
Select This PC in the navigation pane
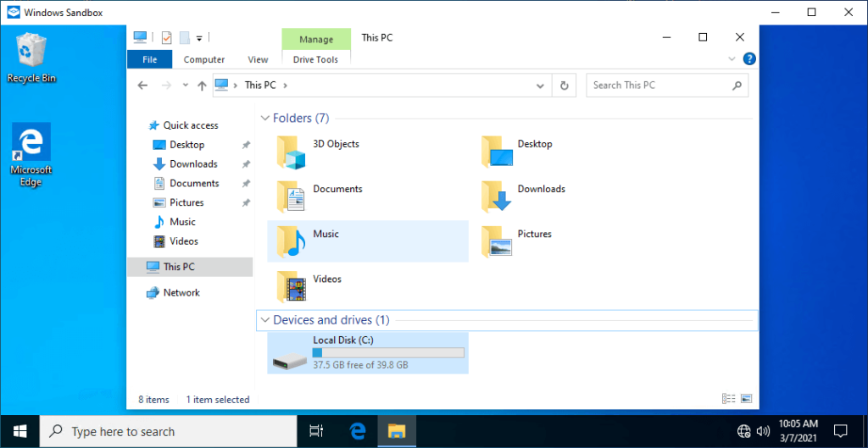(x=190, y=267)
